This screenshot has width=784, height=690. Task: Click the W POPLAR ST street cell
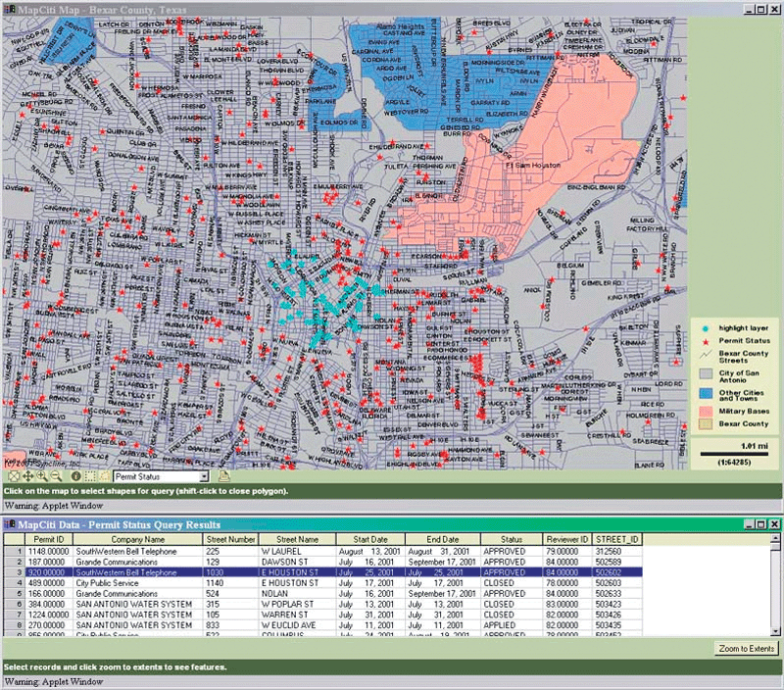pos(297,604)
